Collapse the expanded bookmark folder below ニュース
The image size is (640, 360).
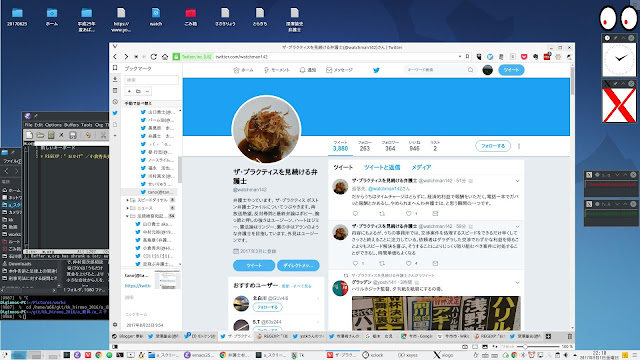coord(127,216)
